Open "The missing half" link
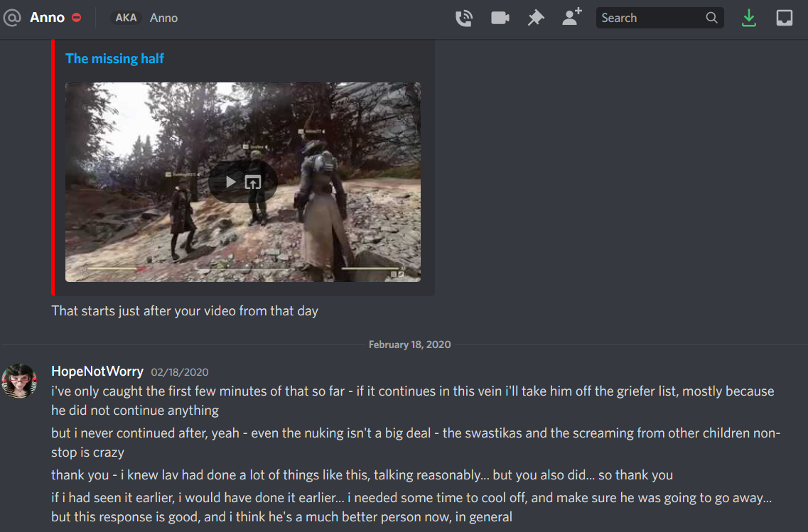The height and width of the screenshot is (532, 808). 114,59
